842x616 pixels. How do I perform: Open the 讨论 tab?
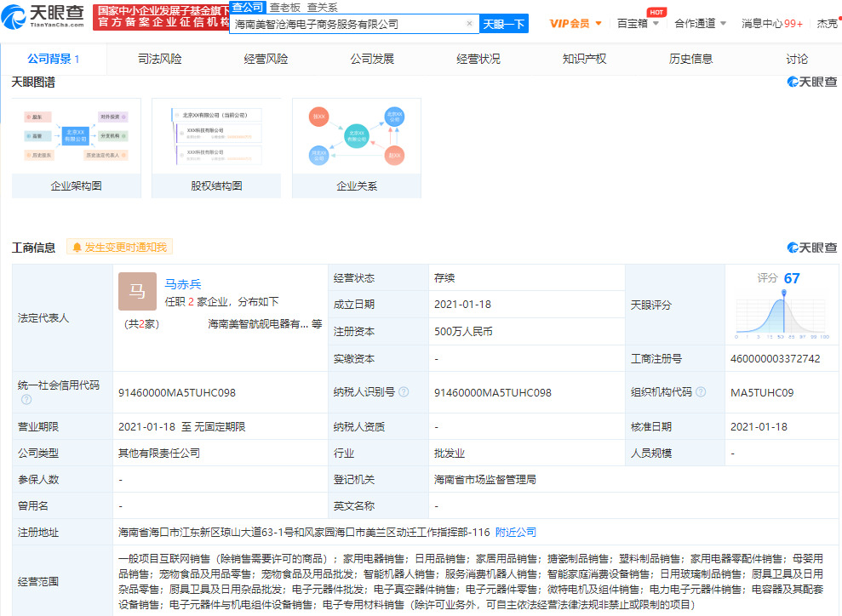(x=797, y=59)
